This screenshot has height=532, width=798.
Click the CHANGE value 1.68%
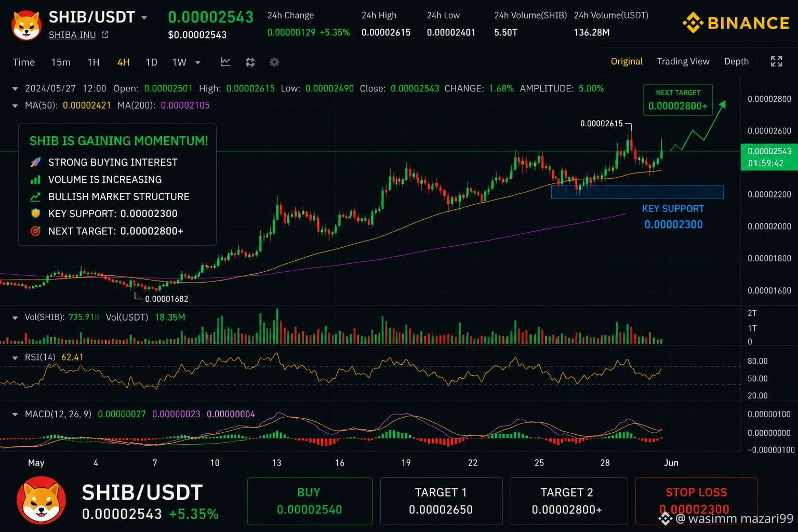coord(501,88)
